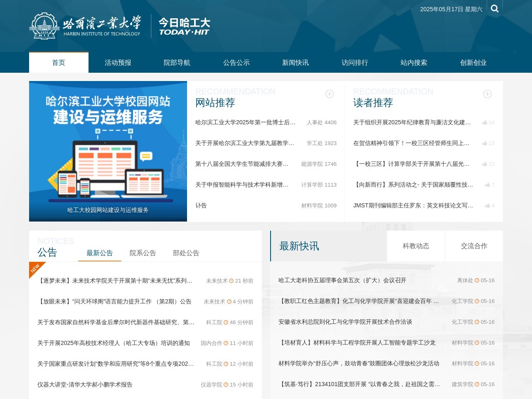Click the clock icon beside 21 秒前

pyautogui.click(x=231, y=281)
